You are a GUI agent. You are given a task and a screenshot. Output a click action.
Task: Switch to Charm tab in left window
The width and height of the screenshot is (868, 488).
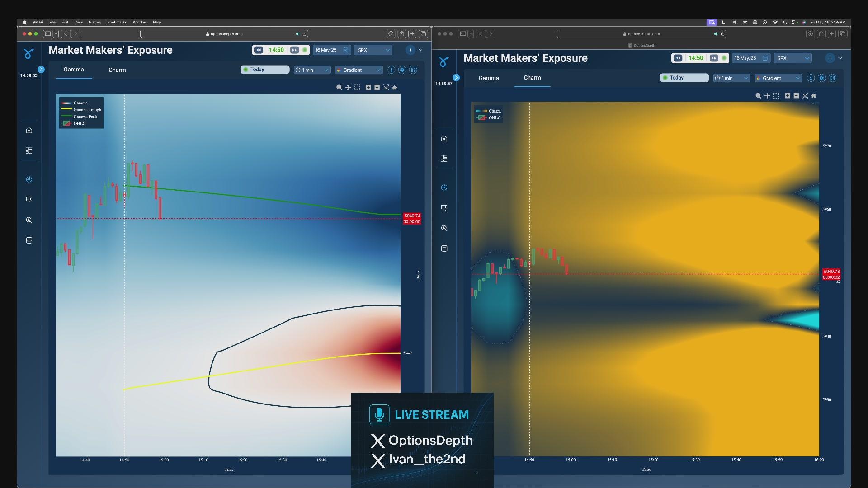117,70
